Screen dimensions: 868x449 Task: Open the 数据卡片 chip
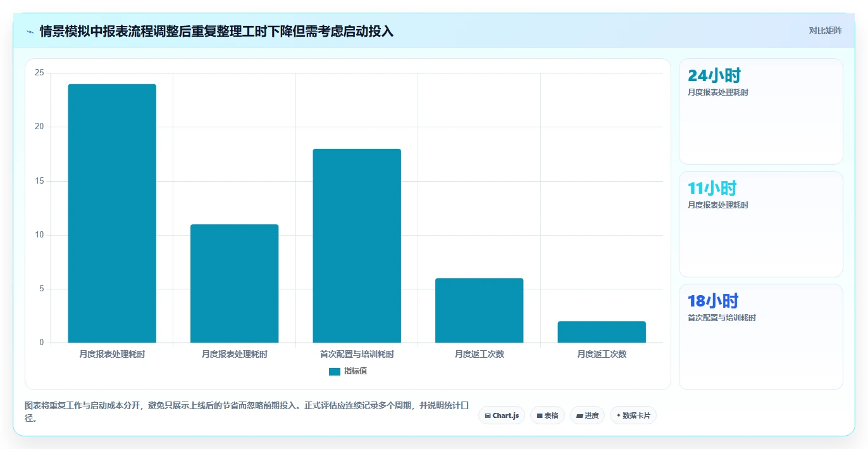[x=633, y=415]
